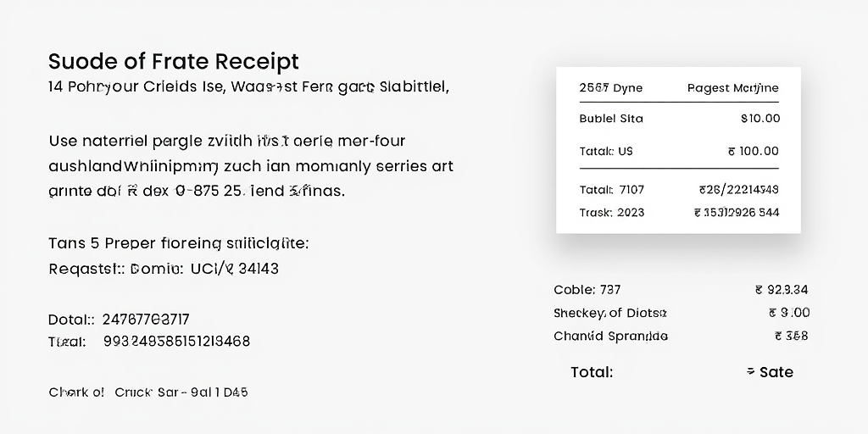868x434 pixels.
Task: Select the Tans 5 Preper floreing line
Action: point(179,243)
